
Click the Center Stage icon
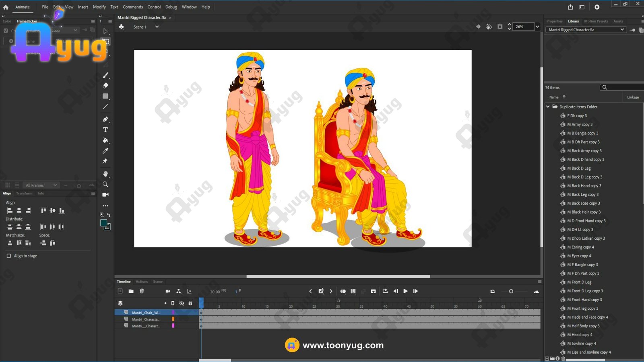478,27
